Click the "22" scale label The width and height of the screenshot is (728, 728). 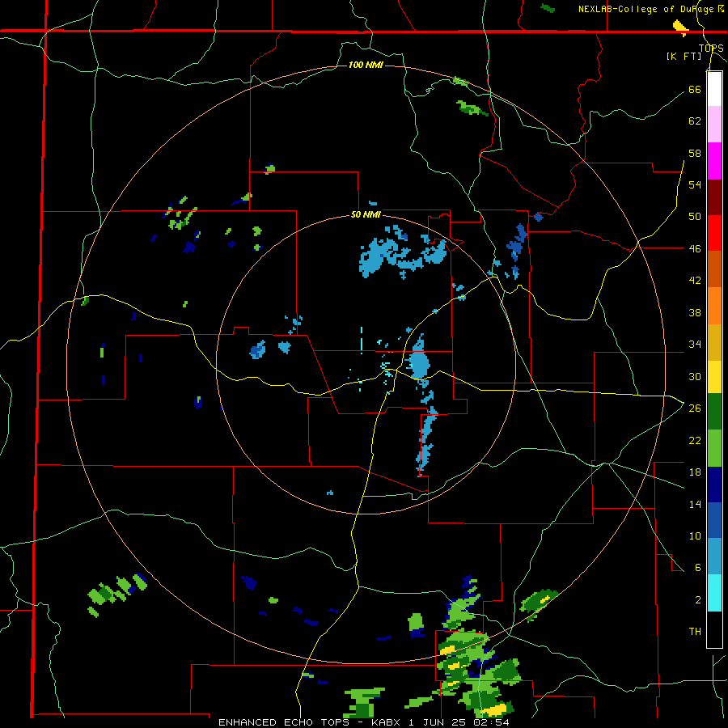(695, 440)
